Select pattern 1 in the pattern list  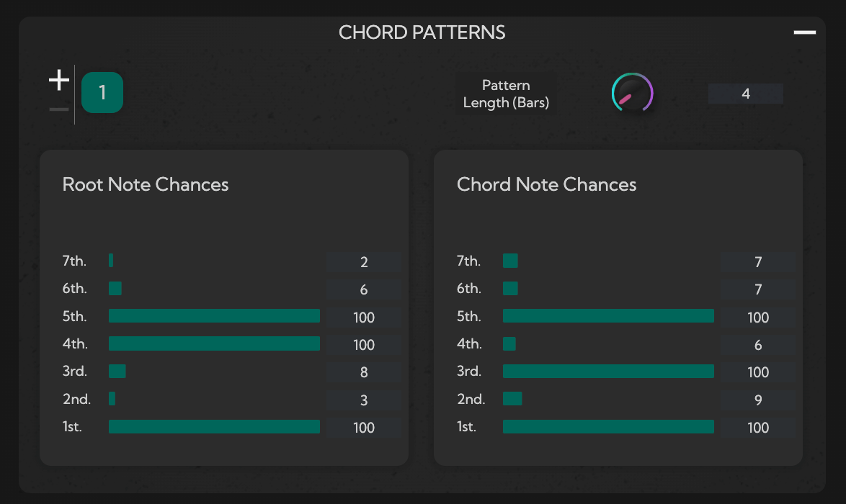102,92
